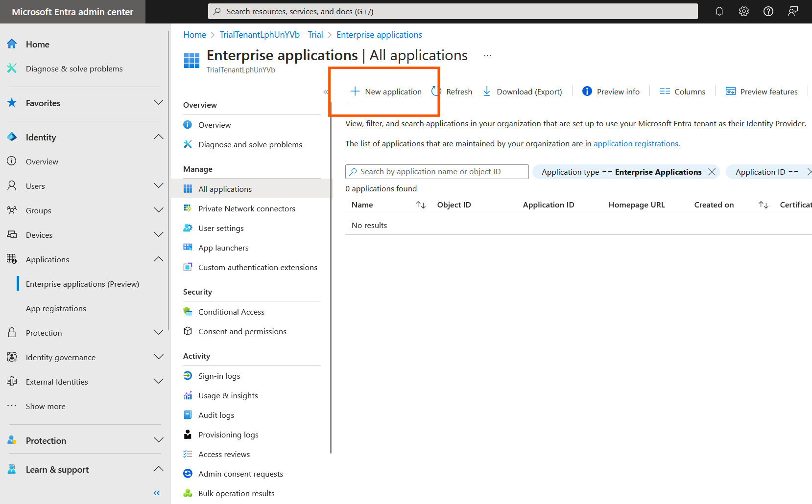Open Preview features
The width and height of the screenshot is (812, 504).
(x=762, y=92)
